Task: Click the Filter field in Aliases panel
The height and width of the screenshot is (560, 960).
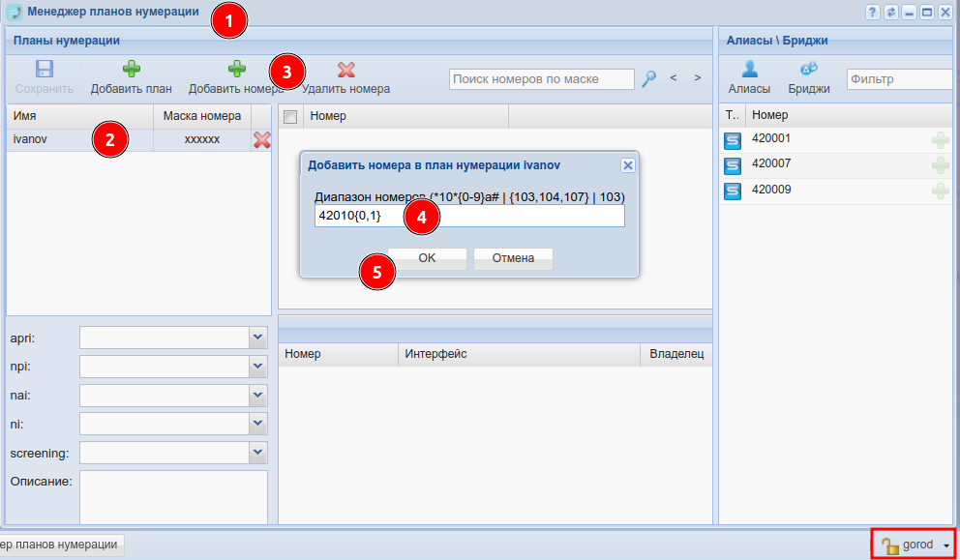Action: point(900,79)
